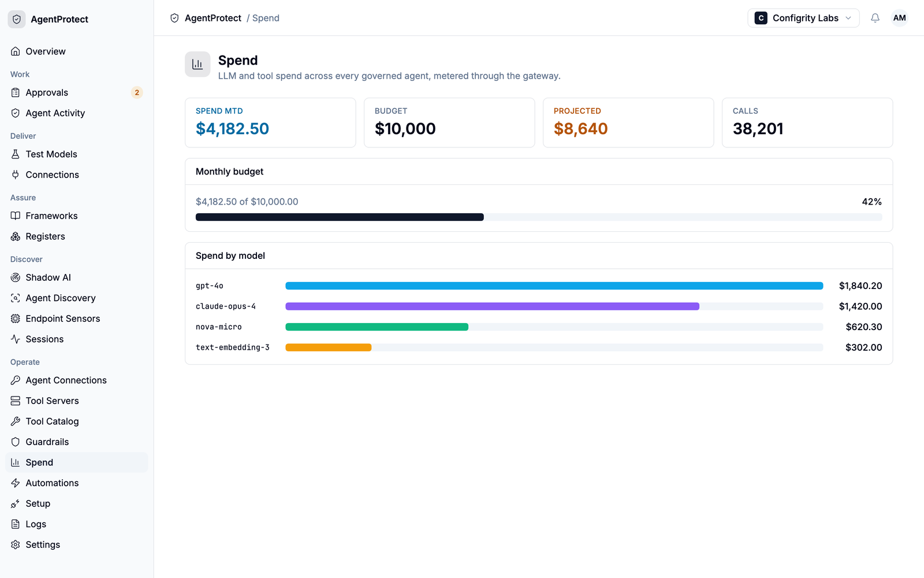The width and height of the screenshot is (924, 578).
Task: Click the Agent Discovery scan icon
Action: pos(16,298)
